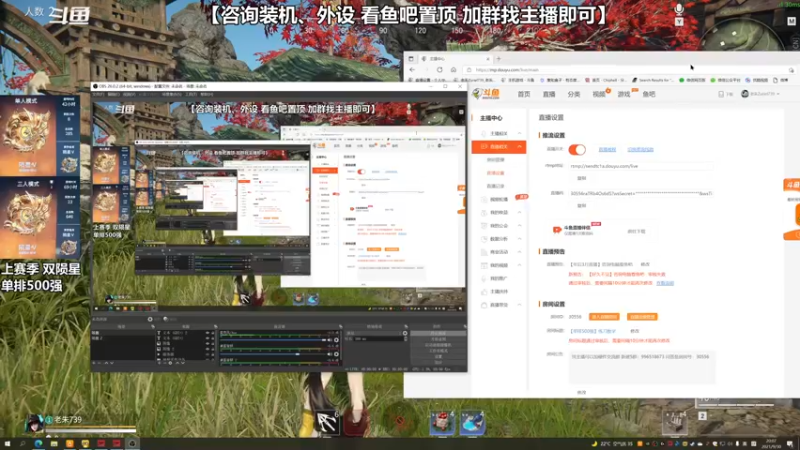This screenshot has height=450, width=800.
Task: Add a source with OBS sources plus
Action: pyautogui.click(x=159, y=363)
